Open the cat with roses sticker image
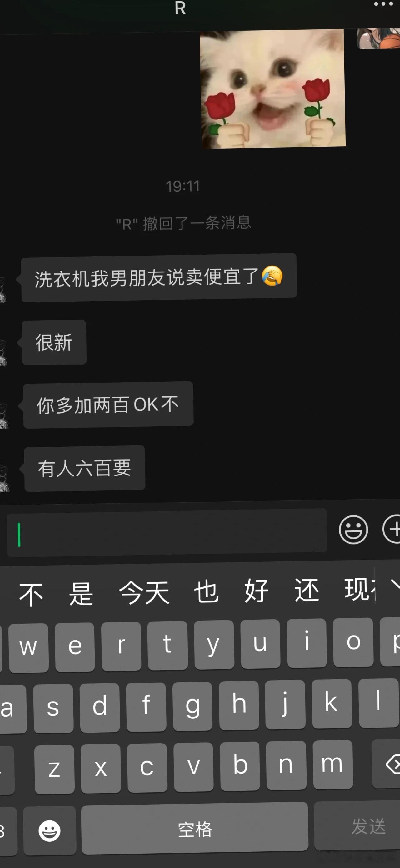Viewport: 400px width, 868px height. coord(273,89)
